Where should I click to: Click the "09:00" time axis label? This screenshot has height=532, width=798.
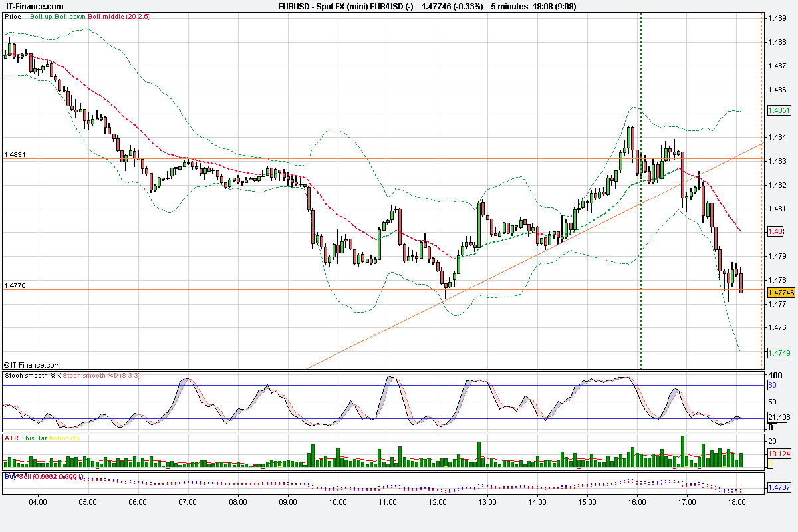[287, 501]
